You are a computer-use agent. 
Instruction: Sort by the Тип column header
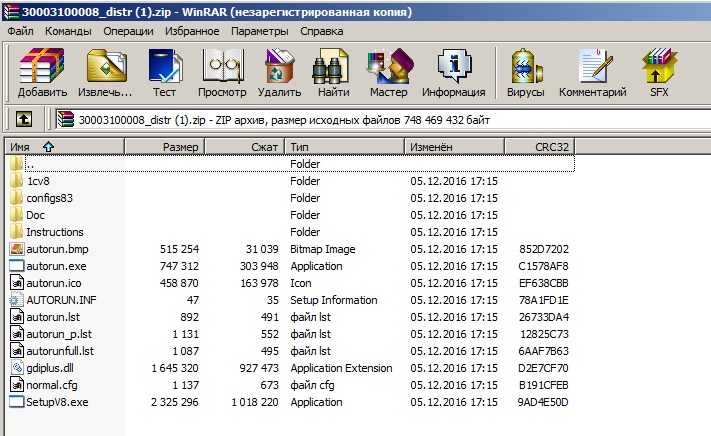pyautogui.click(x=345, y=147)
